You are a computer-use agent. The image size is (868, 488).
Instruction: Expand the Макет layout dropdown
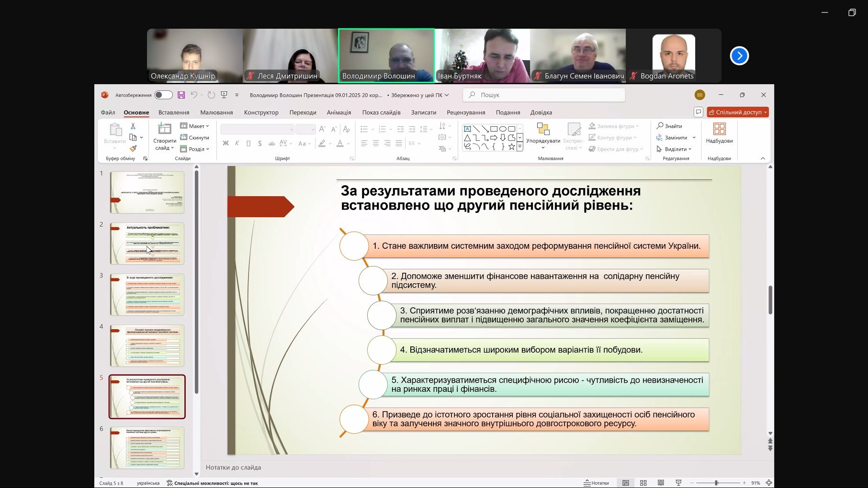point(195,126)
